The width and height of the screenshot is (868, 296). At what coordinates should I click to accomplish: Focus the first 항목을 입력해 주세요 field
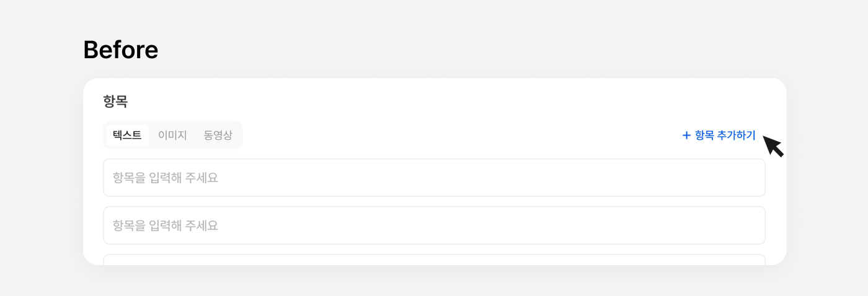[434, 178]
